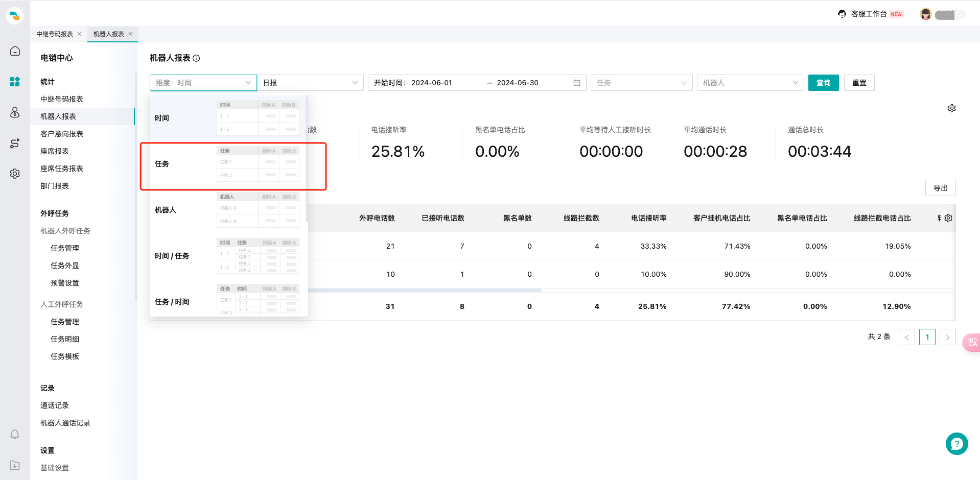The height and width of the screenshot is (480, 980).
Task: Click the headset icon by 客服工作台
Action: tap(842, 14)
